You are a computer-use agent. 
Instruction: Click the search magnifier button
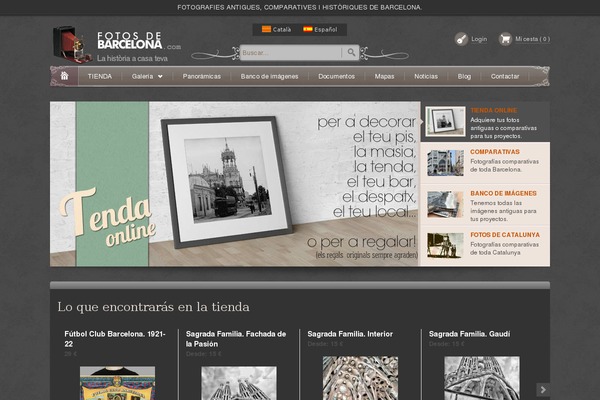pos(351,52)
